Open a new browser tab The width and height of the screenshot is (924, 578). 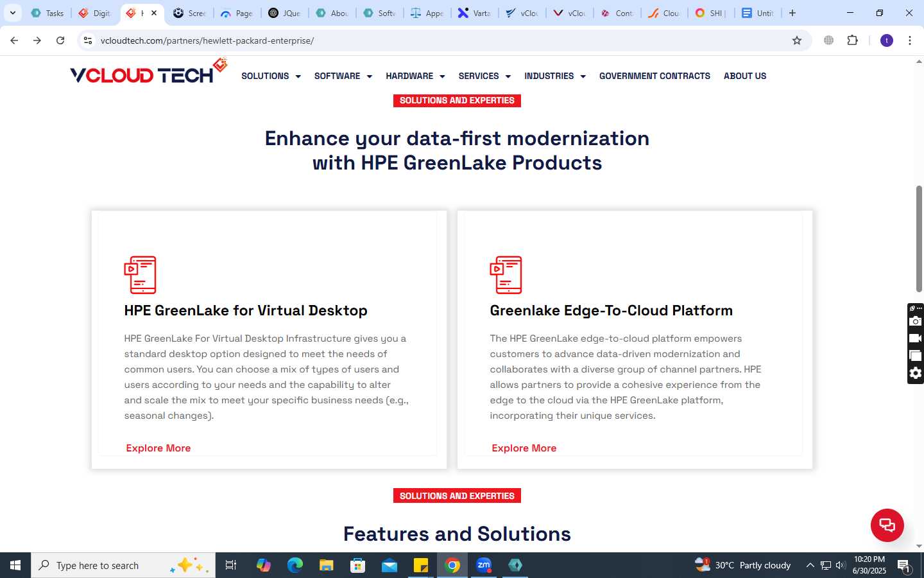click(792, 13)
